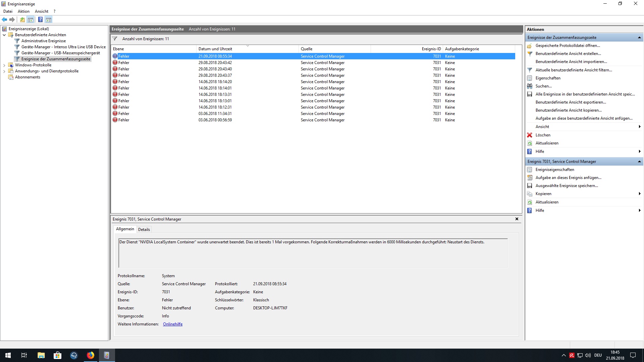Collapse the Ereignis 7031 actions section

click(x=639, y=162)
